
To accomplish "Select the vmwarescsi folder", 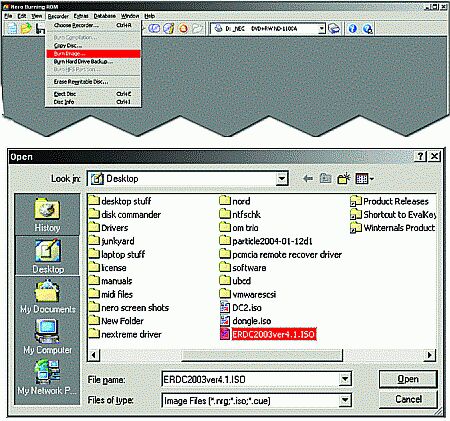I will coord(248,294).
